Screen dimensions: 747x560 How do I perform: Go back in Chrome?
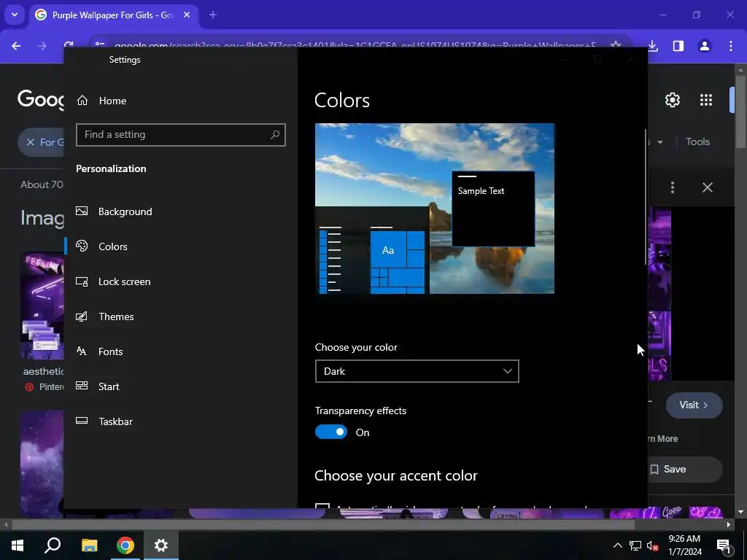[16, 46]
